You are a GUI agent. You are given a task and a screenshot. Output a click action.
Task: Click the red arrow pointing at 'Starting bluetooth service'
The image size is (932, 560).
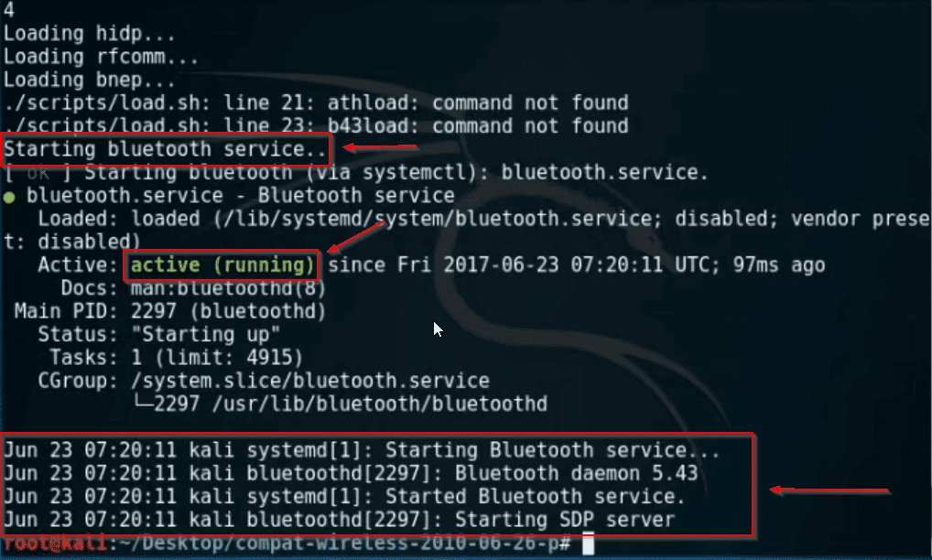tap(380, 146)
